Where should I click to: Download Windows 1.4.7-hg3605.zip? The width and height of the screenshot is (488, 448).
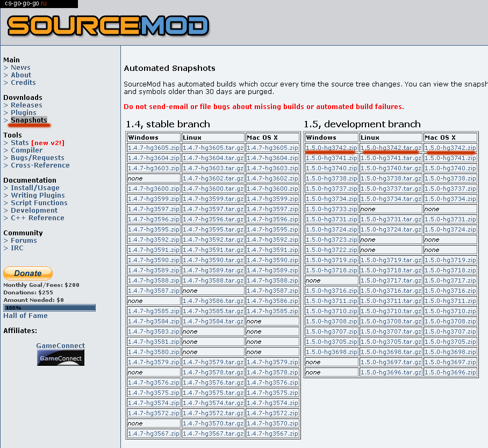154,148
